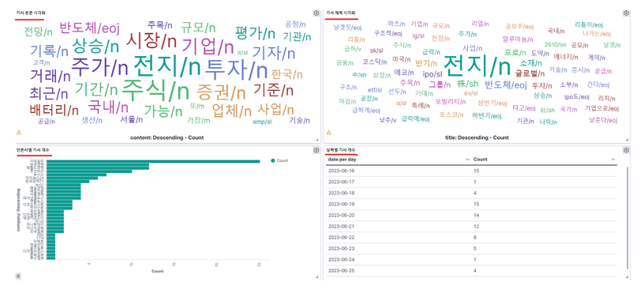Screen dimensions: 644x300
Task: Click the longest top bar in chart
Action: [153, 161]
